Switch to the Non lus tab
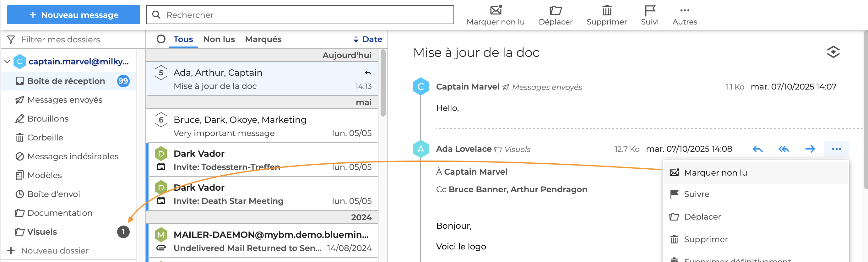This screenshot has height=262, width=868. pos(219,39)
